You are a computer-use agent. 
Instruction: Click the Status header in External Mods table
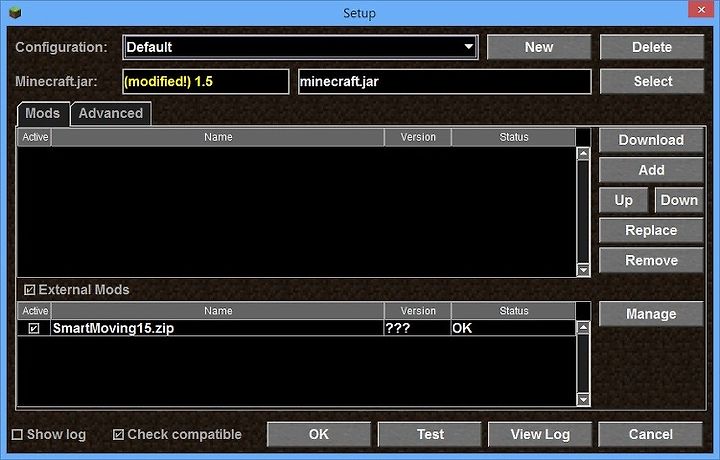[514, 311]
